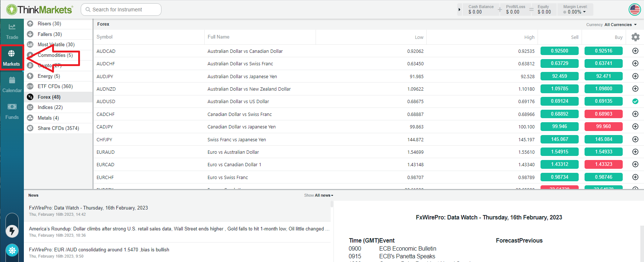Open the sun-shaped settings icon bottom left

12,250
